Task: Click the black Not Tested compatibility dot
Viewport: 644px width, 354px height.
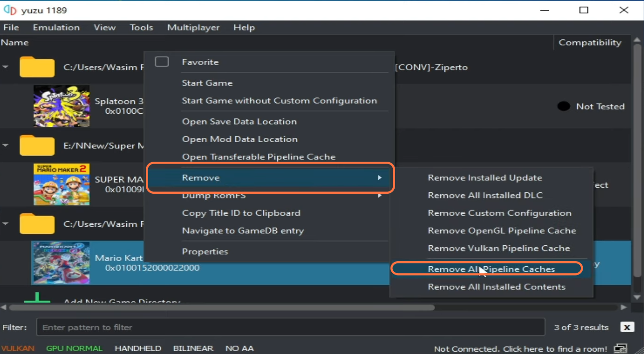Action: (x=564, y=106)
